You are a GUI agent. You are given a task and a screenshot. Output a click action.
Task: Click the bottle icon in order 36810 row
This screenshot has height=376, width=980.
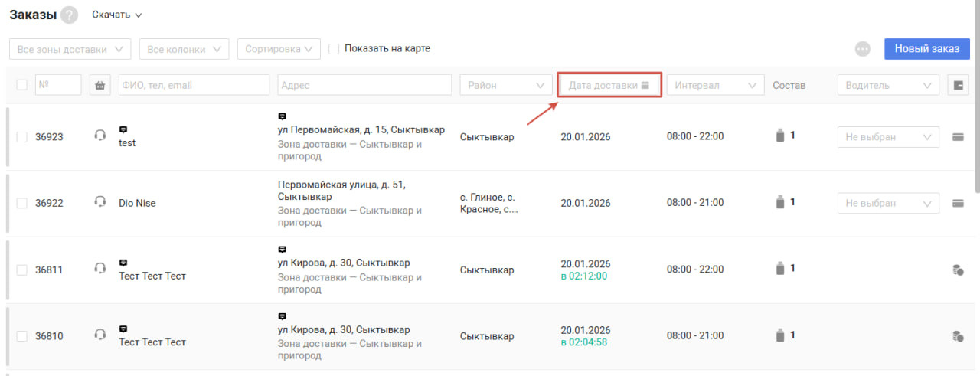(x=780, y=335)
